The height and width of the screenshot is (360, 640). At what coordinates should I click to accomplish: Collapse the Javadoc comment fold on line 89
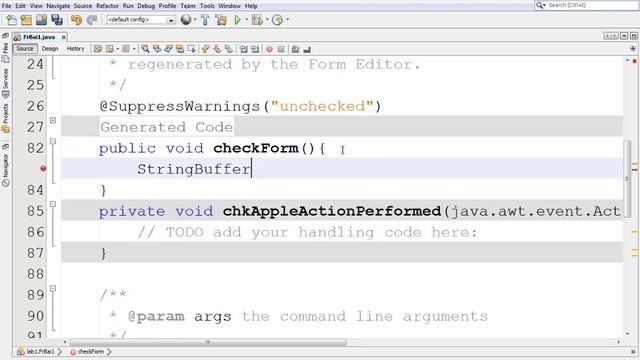[x=53, y=289]
